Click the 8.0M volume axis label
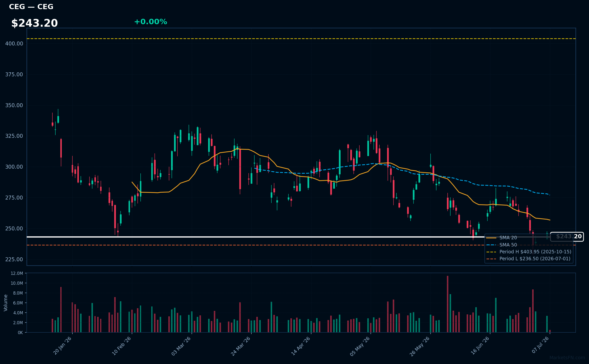 click(x=18, y=293)
